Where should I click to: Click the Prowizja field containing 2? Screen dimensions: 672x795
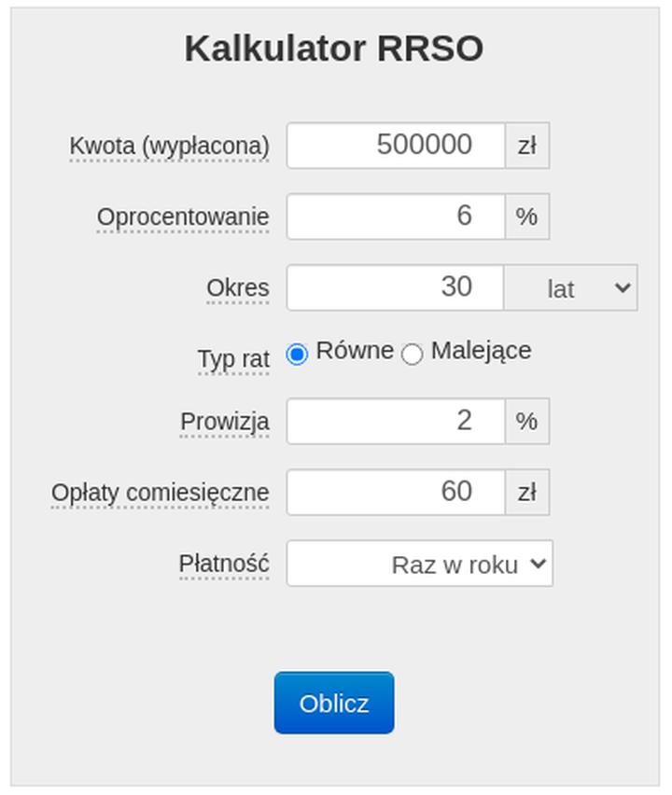click(x=397, y=421)
